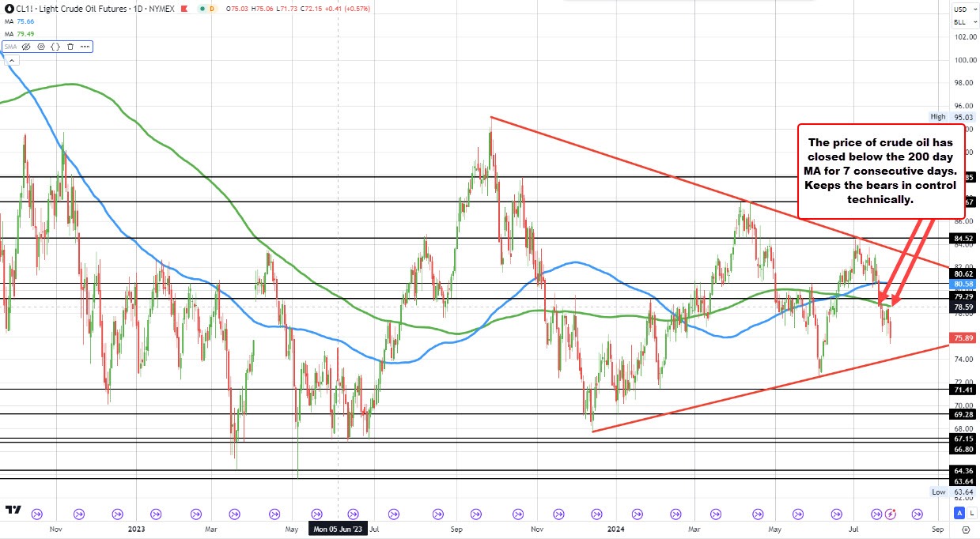Toggle auto scale with the A button
Viewport: 980px width, 539px height.
click(959, 513)
